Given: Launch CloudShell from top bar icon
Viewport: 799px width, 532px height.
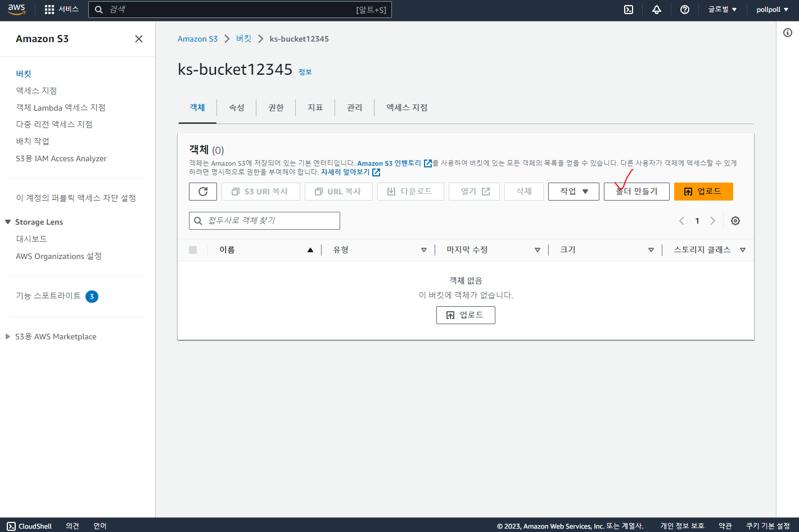Looking at the screenshot, I should point(629,10).
